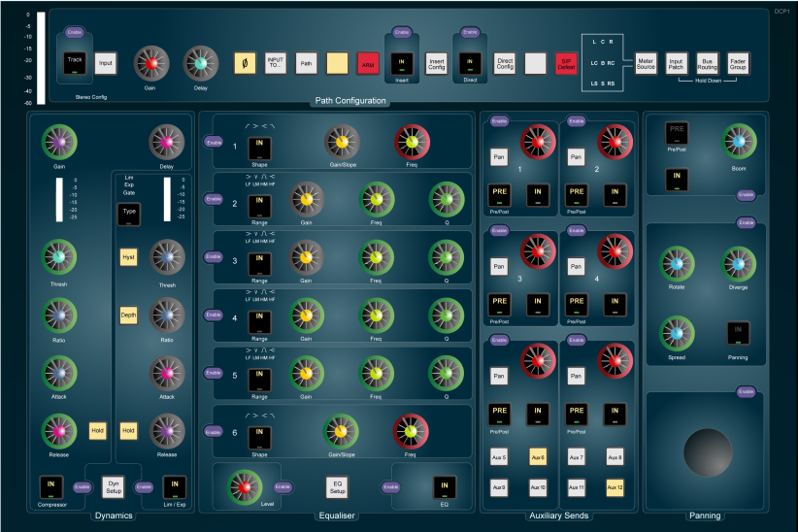
Task: Click Enable next to Compressor IN
Action: point(82,487)
